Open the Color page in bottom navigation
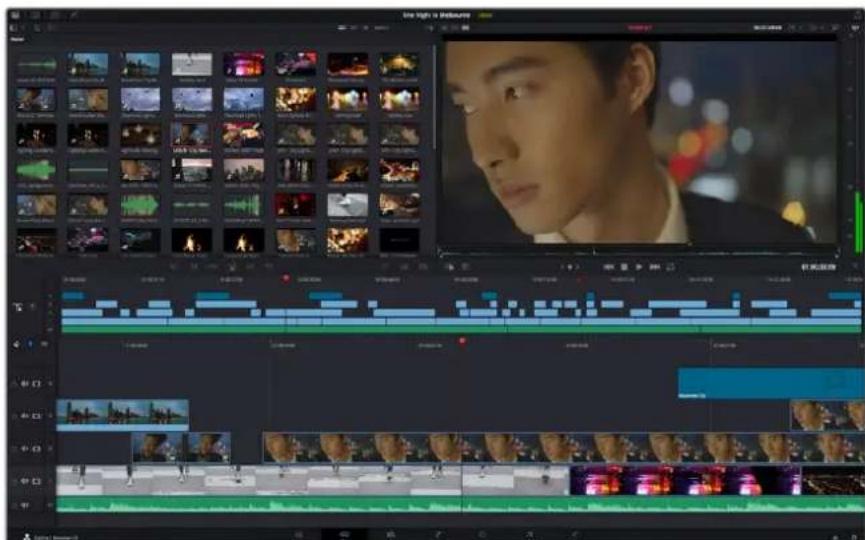This screenshot has height=540, width=865. click(x=483, y=534)
